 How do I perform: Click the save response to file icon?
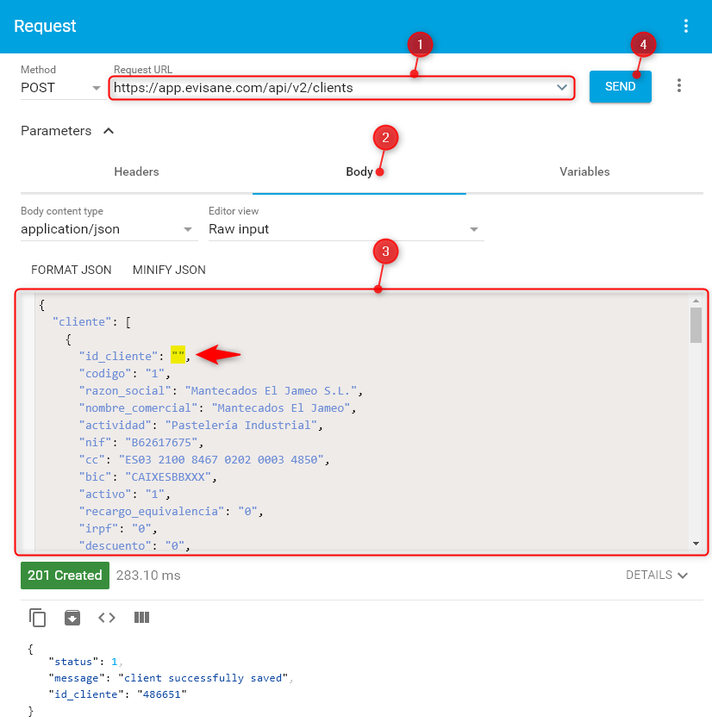72,617
